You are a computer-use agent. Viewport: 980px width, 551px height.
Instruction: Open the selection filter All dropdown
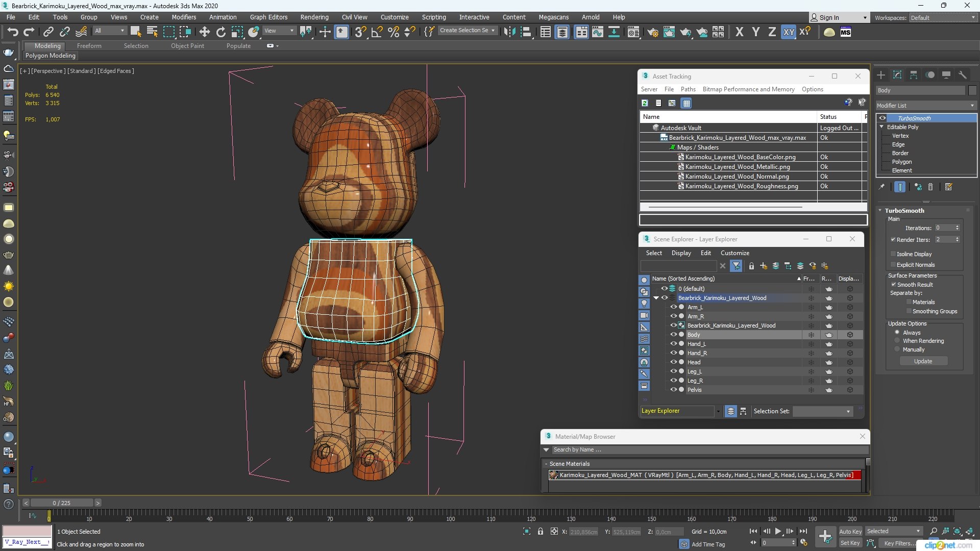tap(109, 31)
